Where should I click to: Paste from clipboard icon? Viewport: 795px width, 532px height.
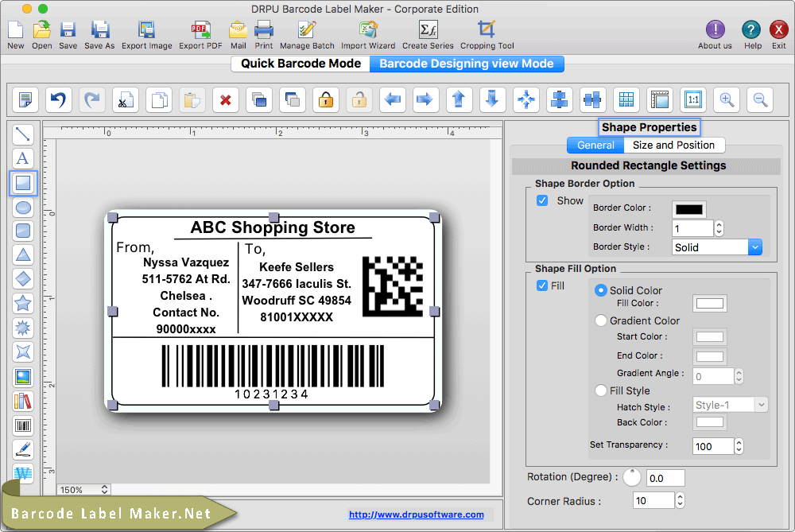[x=192, y=99]
